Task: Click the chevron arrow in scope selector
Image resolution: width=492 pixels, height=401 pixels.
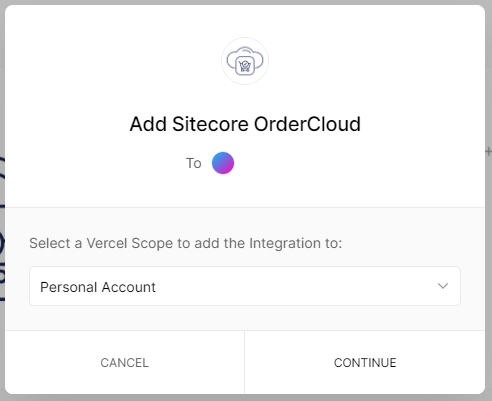Action: (443, 286)
